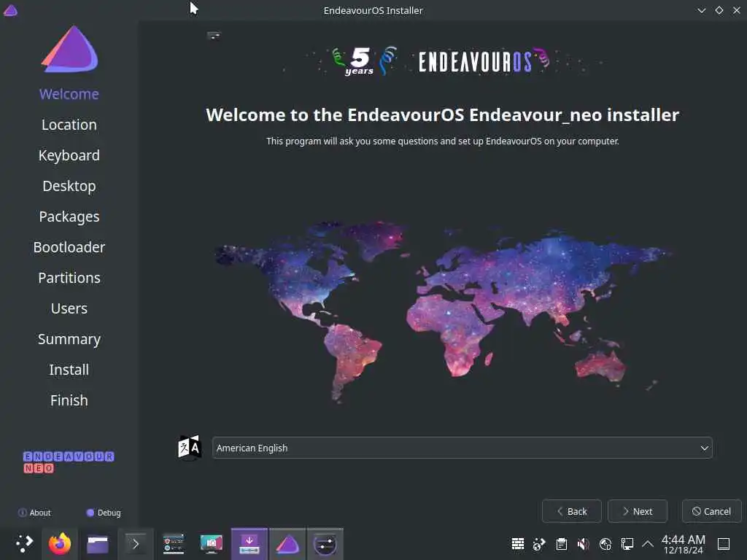Click the Next button

[x=638, y=511]
